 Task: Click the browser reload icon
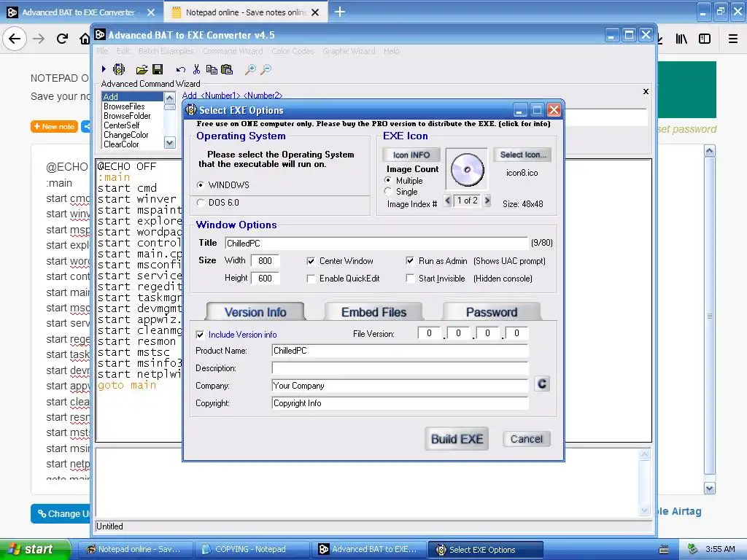coord(62,39)
